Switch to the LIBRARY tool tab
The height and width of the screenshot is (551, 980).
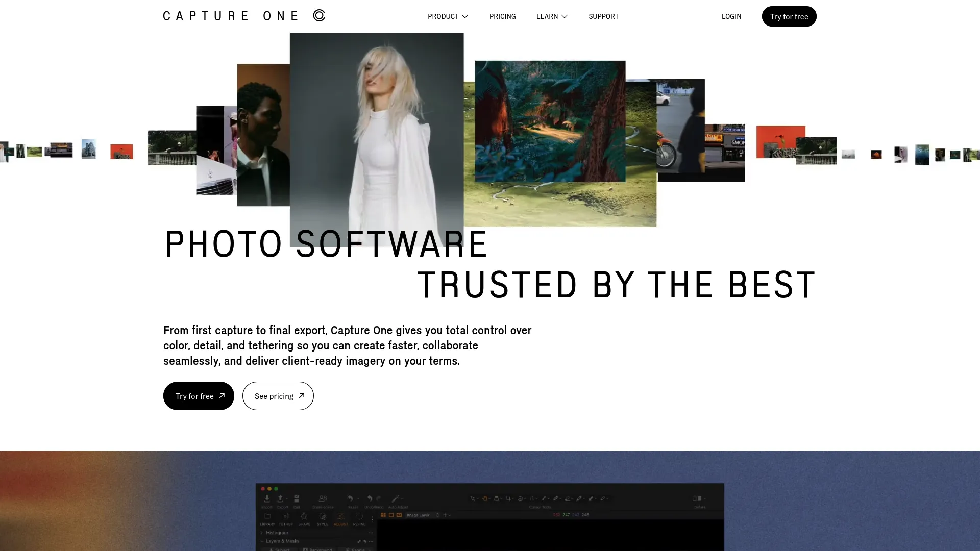(x=267, y=519)
